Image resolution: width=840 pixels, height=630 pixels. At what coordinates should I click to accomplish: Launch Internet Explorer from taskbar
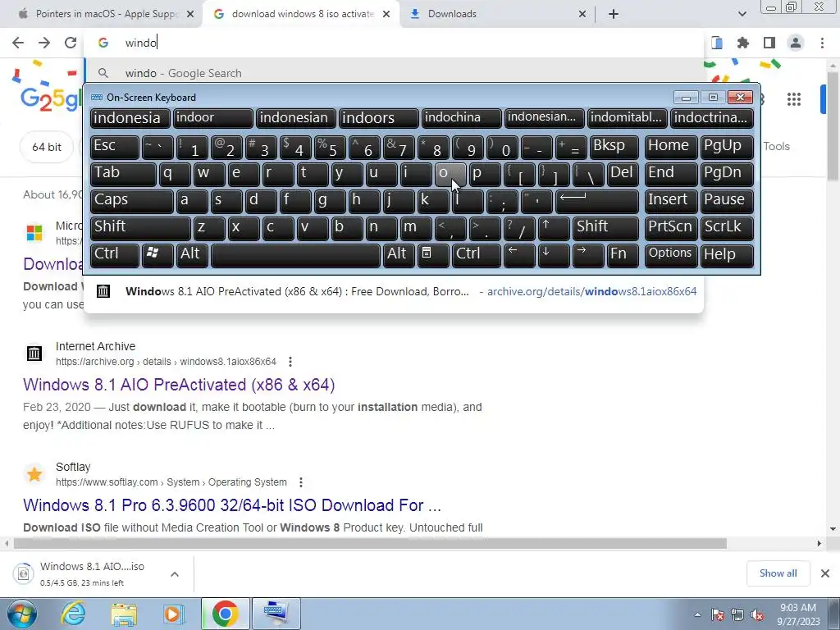coord(73,614)
